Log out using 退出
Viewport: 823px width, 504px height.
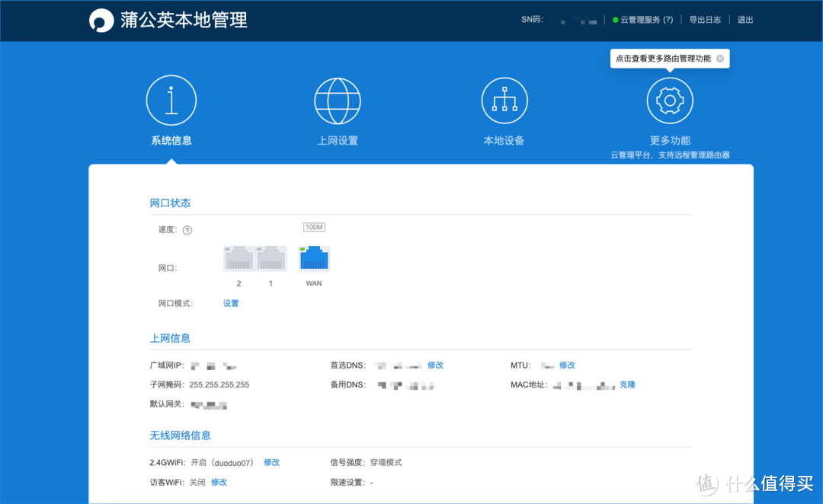(x=745, y=20)
